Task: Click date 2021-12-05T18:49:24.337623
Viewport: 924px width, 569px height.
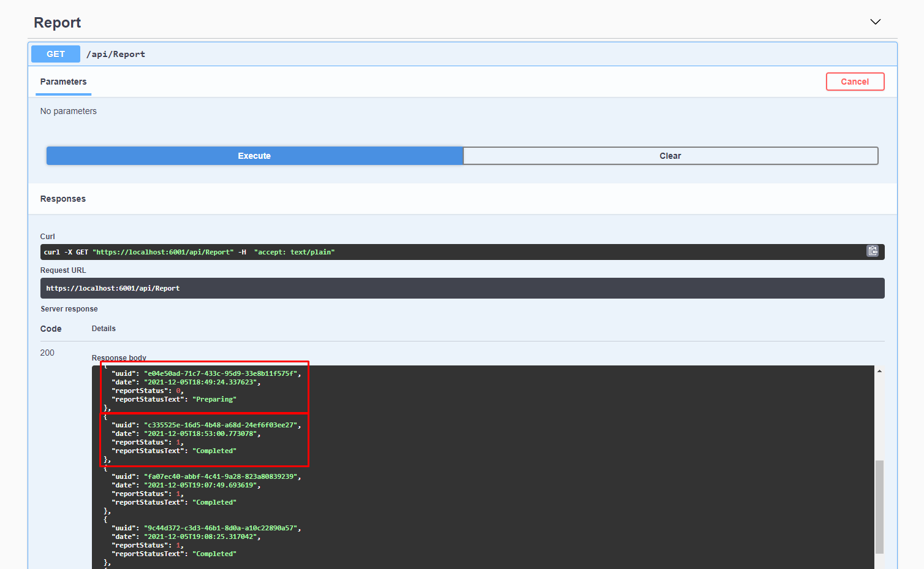Action: (200, 382)
